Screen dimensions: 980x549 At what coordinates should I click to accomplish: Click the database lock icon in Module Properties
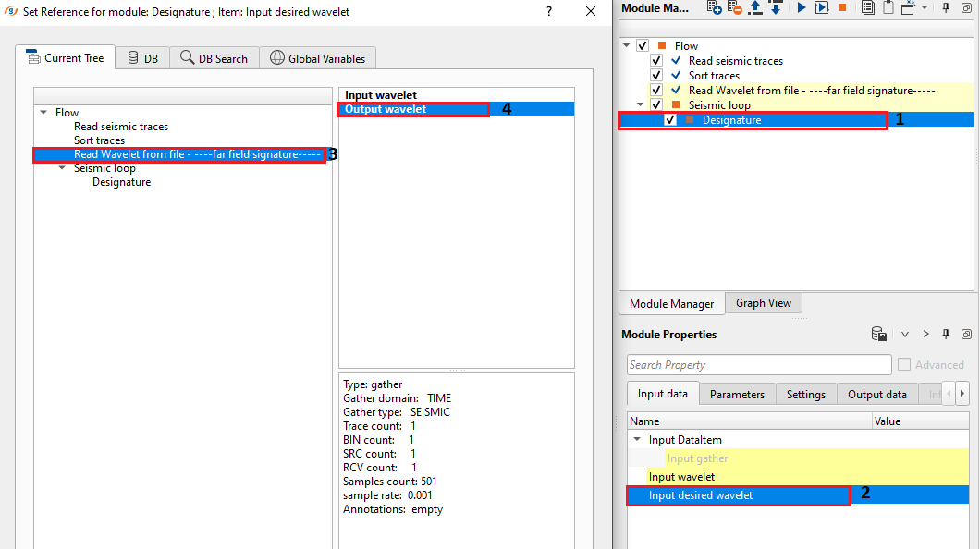coord(879,335)
